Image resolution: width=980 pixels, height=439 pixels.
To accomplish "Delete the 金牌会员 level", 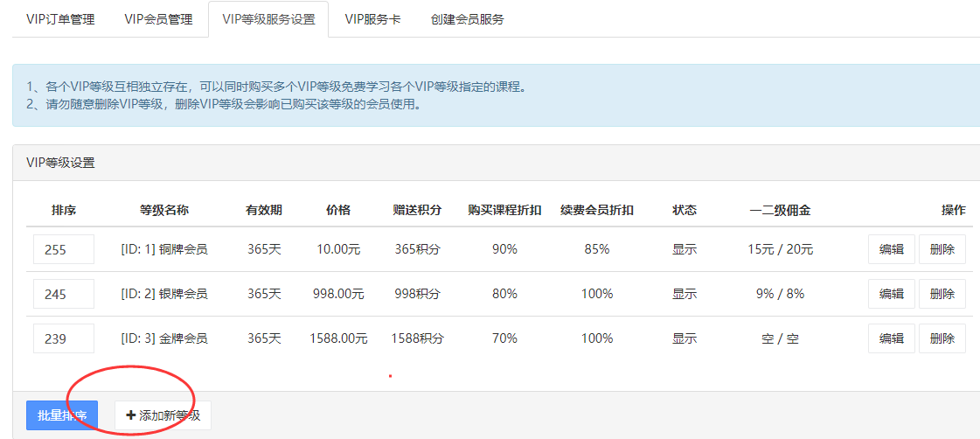I will point(942,339).
